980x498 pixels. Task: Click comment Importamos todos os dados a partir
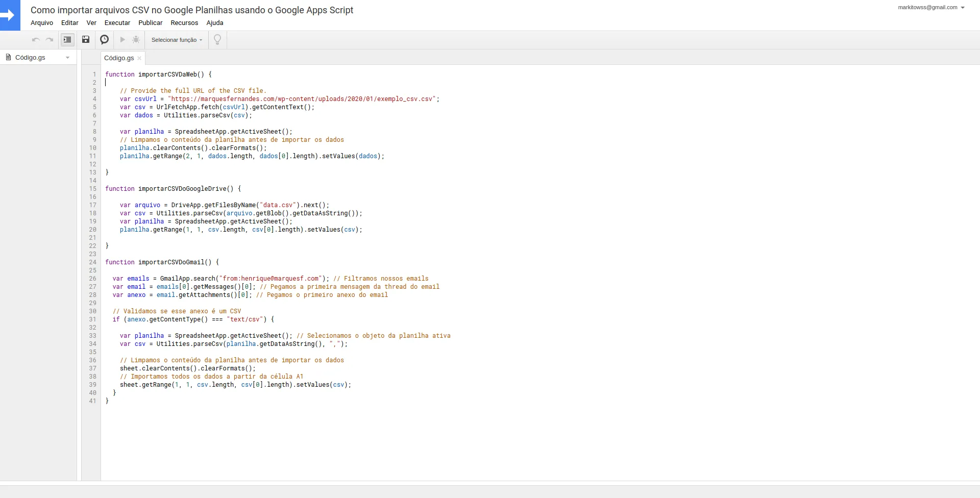211,377
